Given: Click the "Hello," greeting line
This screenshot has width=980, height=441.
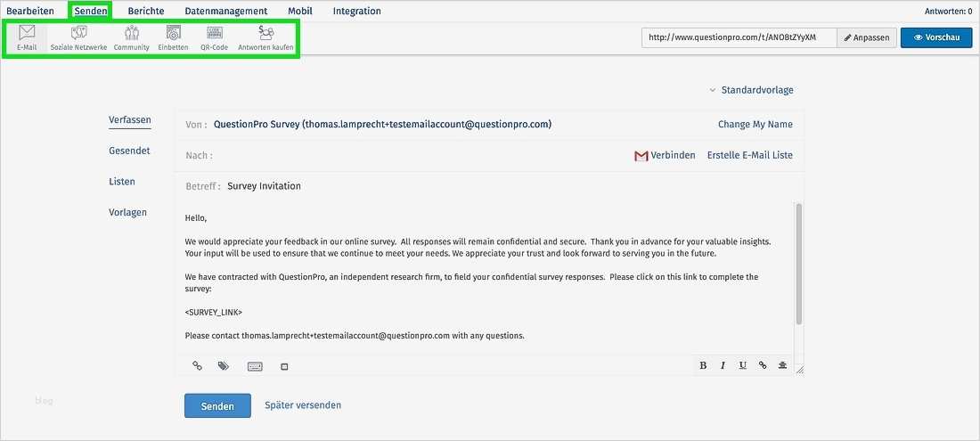Looking at the screenshot, I should 196,218.
